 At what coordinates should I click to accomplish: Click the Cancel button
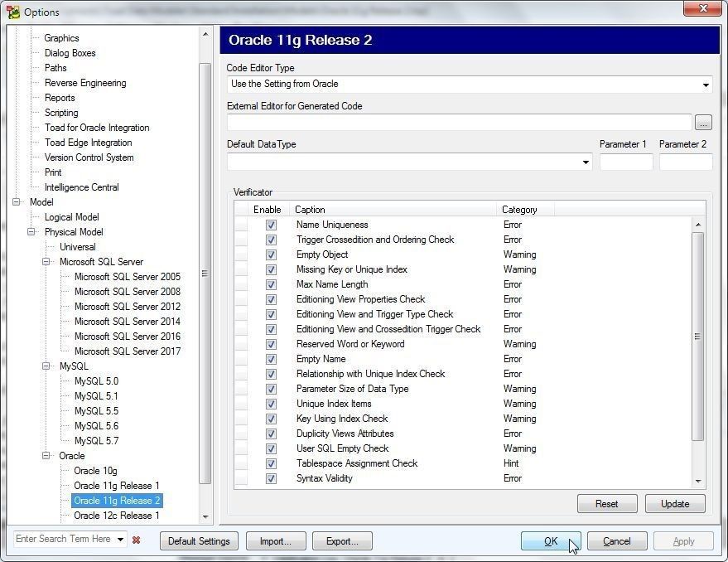pyautogui.click(x=616, y=541)
